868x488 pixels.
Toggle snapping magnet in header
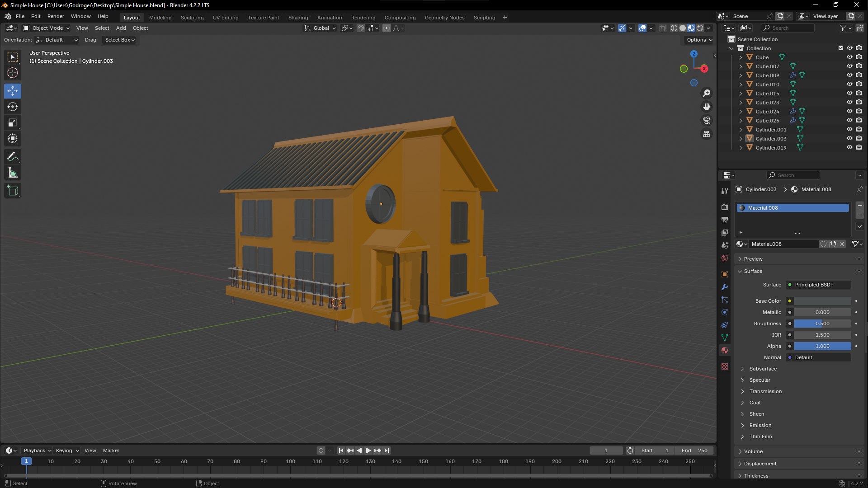(x=360, y=28)
